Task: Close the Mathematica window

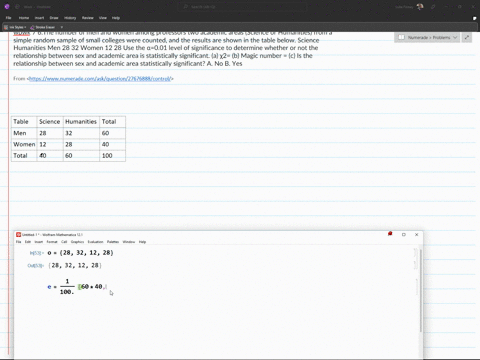Action: click(x=417, y=235)
